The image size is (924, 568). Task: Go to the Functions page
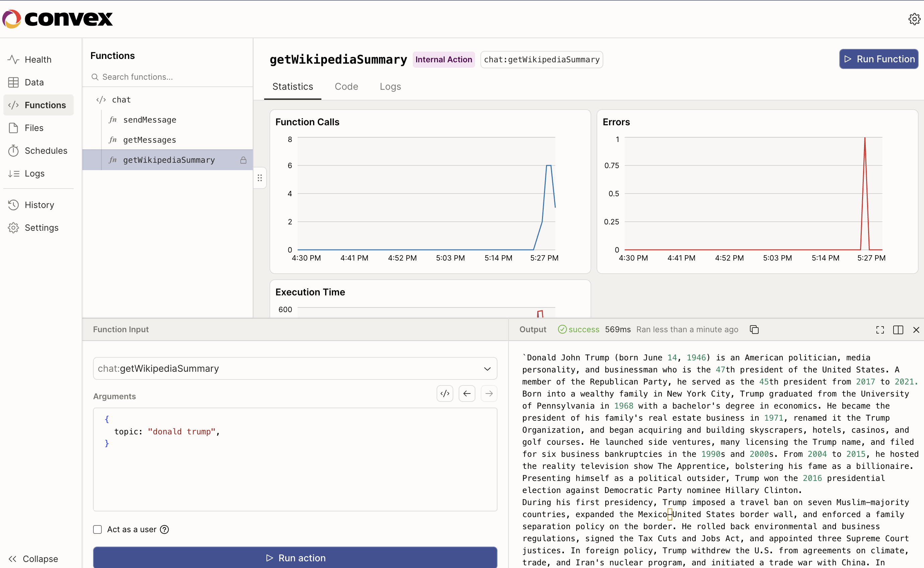click(38, 105)
